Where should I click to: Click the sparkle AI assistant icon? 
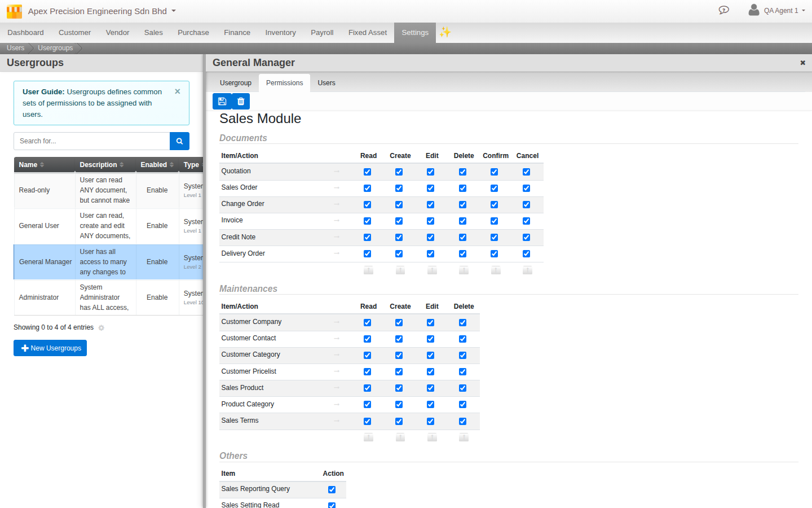[x=445, y=32]
